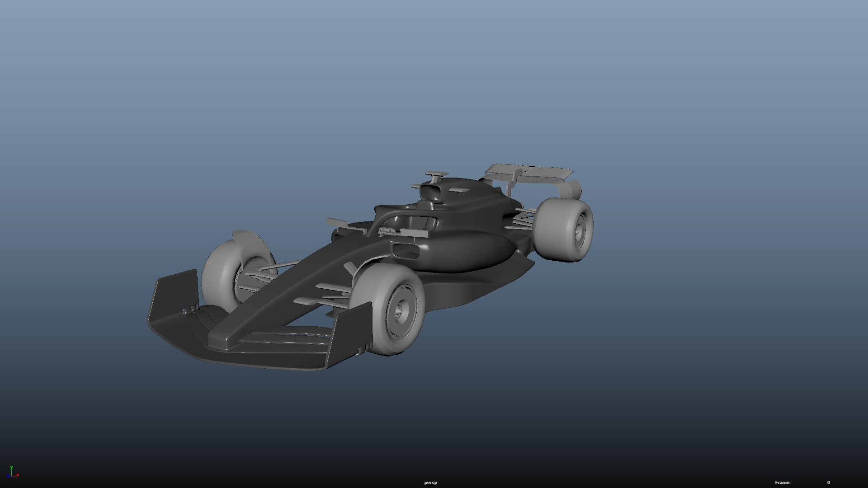This screenshot has height=488, width=868.
Task: Select the rear wheel beside the rear wing
Action: coord(563,230)
